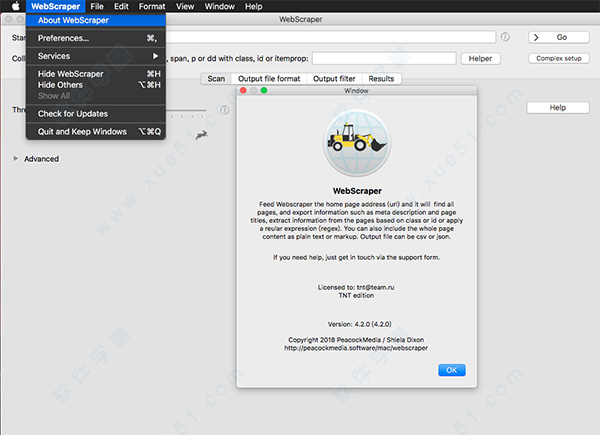Open the Window menu
Image resolution: width=600 pixels, height=435 pixels.
pos(220,7)
